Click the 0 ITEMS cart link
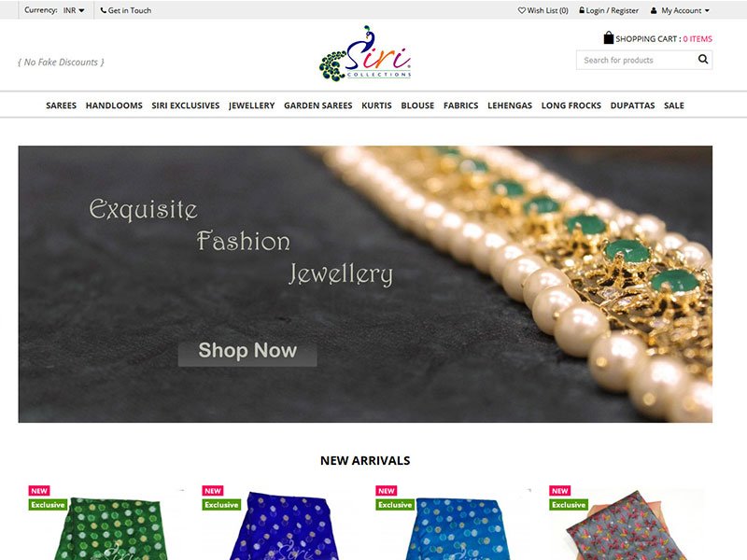 pyautogui.click(x=698, y=39)
